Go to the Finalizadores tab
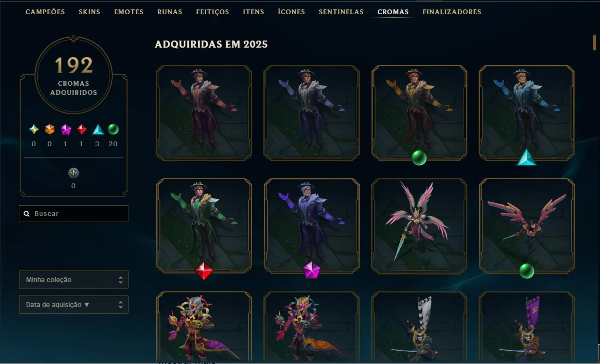The height and width of the screenshot is (364, 600). [x=452, y=12]
